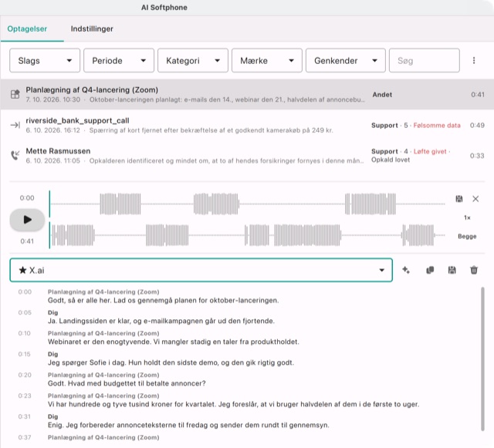The image size is (494, 448).
Task: Select the Planlægning af Q4-lancering recording
Action: point(247,94)
